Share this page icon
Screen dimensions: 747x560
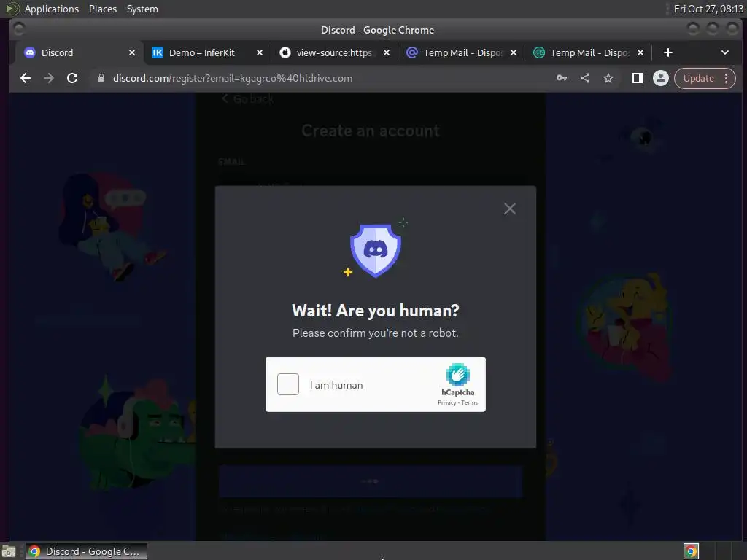point(585,78)
